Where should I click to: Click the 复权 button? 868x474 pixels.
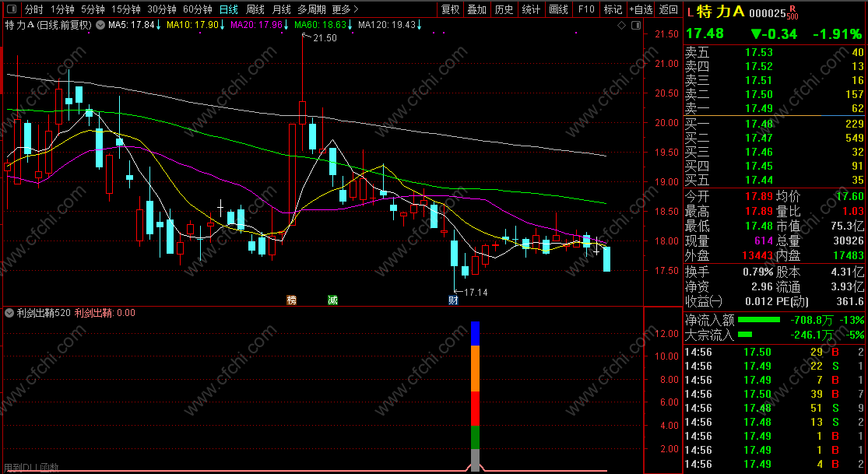click(x=450, y=9)
